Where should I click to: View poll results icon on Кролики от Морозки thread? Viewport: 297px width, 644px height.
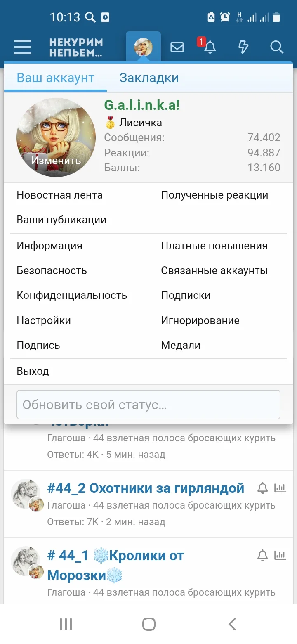pos(280,555)
